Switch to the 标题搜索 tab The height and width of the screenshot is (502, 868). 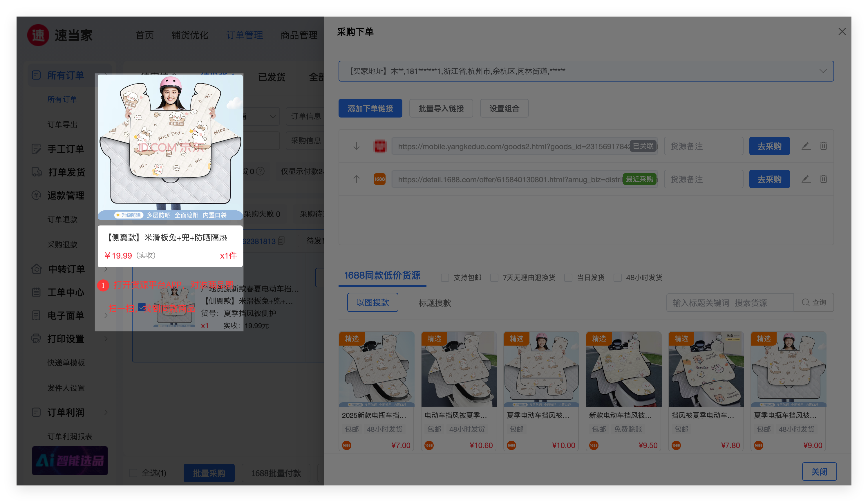[x=435, y=303]
